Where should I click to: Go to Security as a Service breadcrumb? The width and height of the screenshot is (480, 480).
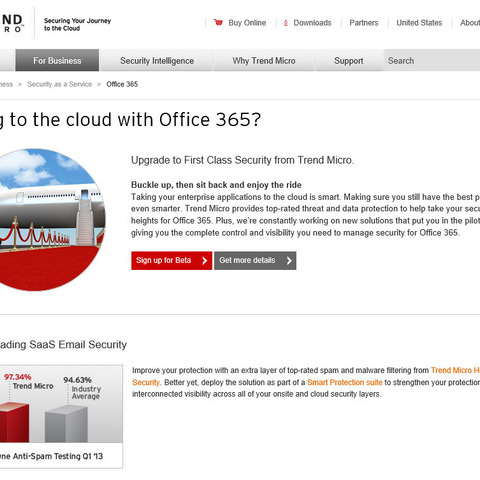point(59,84)
